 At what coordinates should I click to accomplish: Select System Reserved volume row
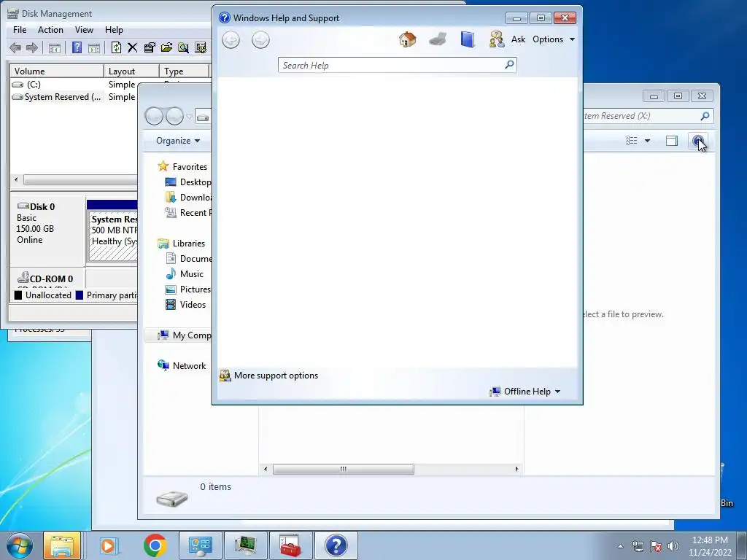point(74,97)
